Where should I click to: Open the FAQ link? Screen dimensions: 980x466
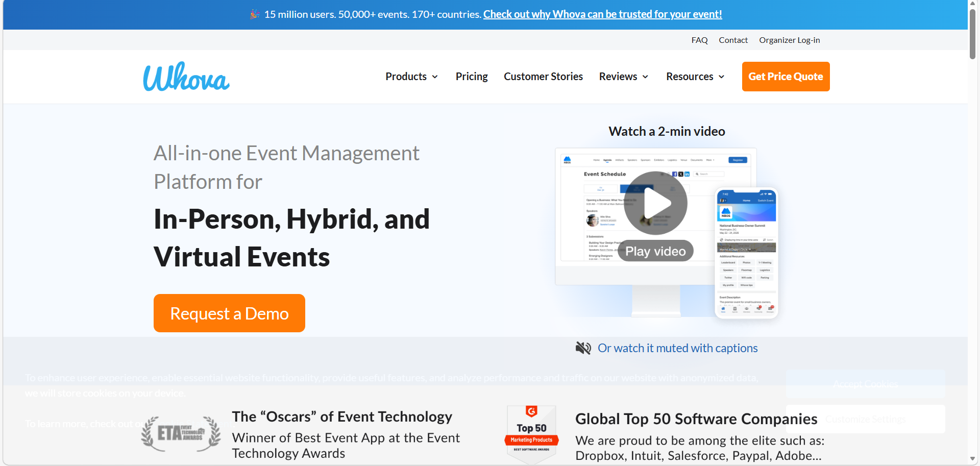pos(699,40)
